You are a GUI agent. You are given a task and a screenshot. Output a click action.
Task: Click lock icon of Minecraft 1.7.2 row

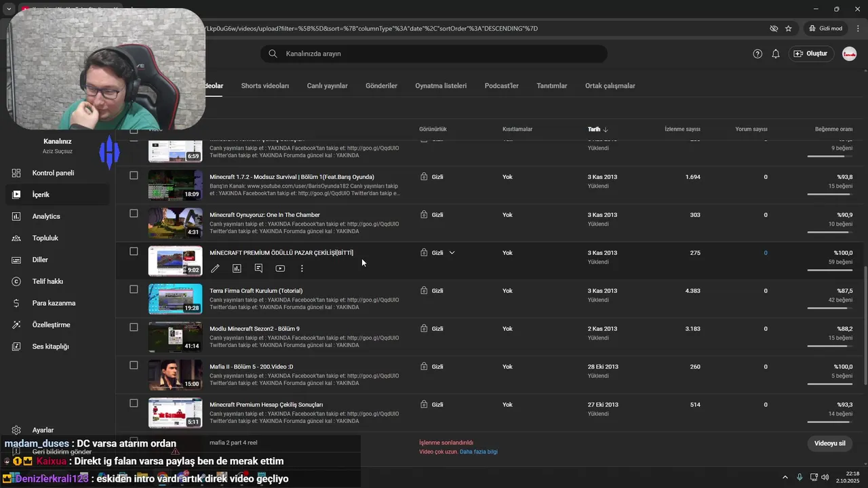tap(424, 177)
